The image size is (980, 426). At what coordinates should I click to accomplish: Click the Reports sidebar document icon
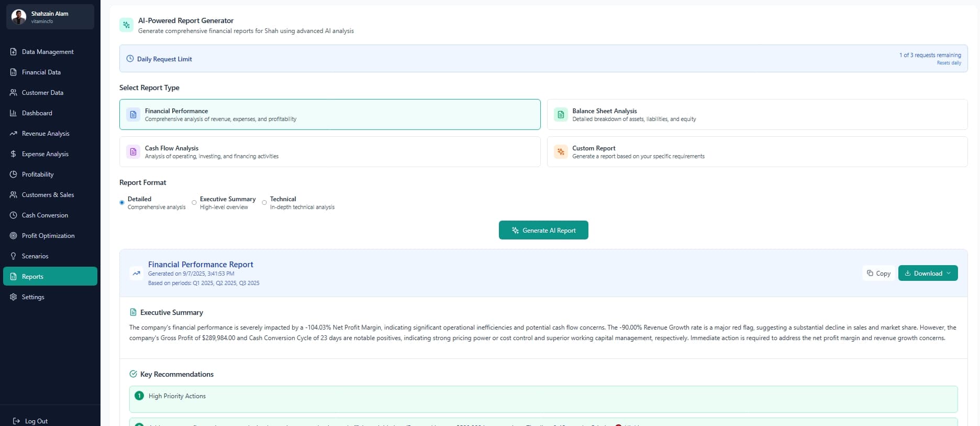pos(14,277)
